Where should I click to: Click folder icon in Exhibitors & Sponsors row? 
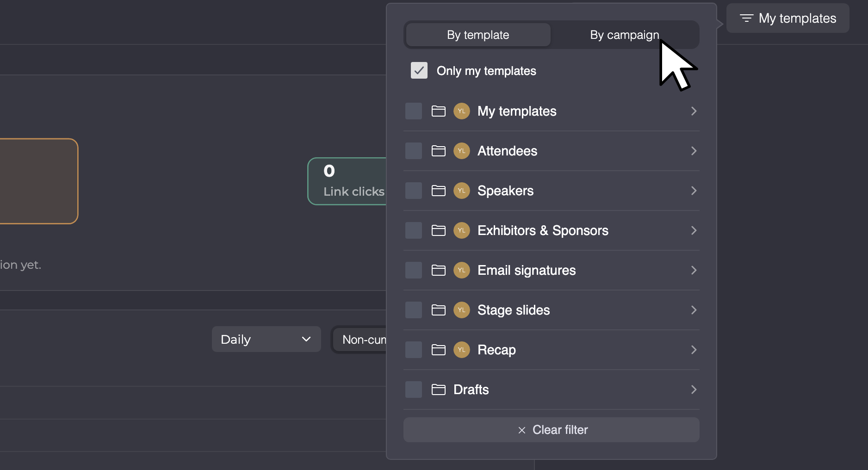tap(439, 230)
